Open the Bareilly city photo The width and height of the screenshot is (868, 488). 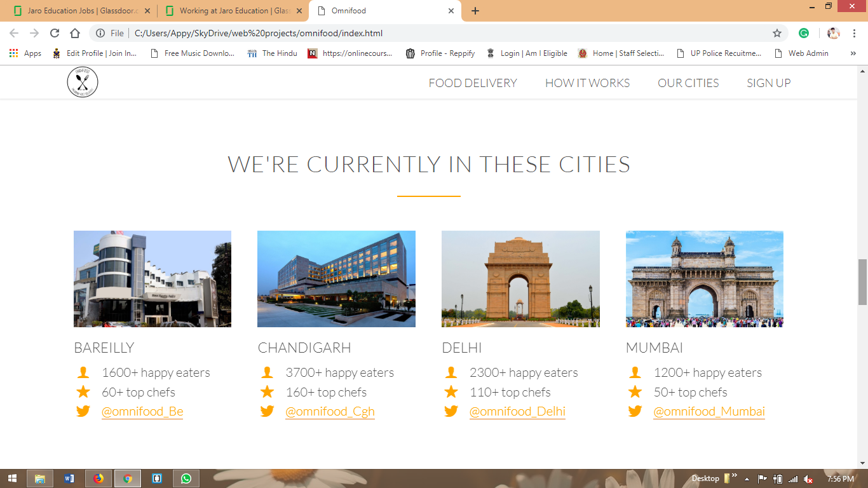tap(153, 279)
